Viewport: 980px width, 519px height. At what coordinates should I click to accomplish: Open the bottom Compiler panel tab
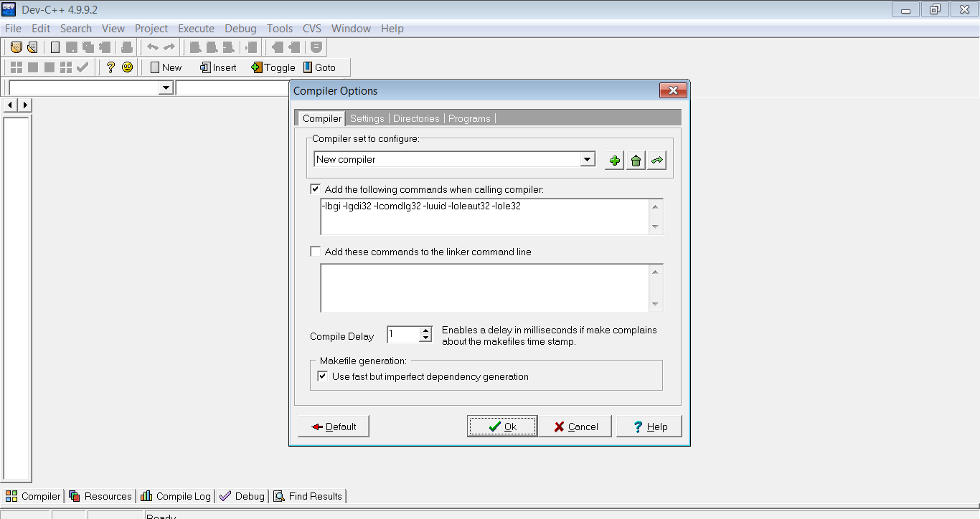(x=33, y=496)
